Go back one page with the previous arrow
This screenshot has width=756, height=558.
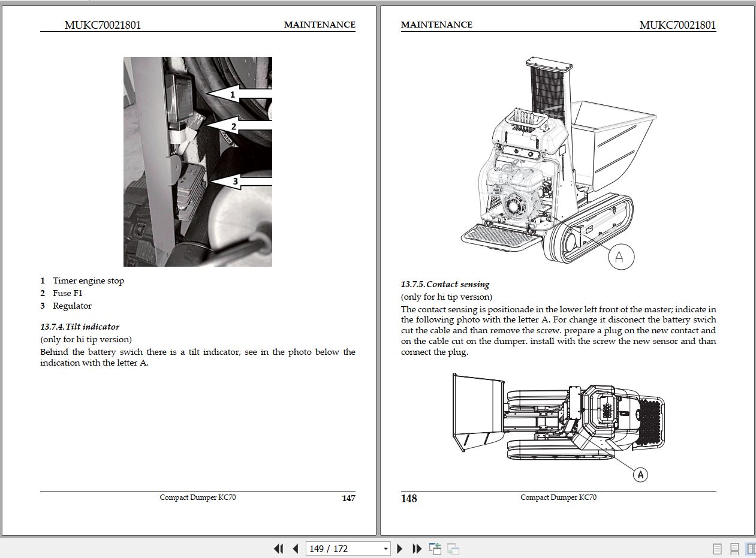[x=294, y=548]
